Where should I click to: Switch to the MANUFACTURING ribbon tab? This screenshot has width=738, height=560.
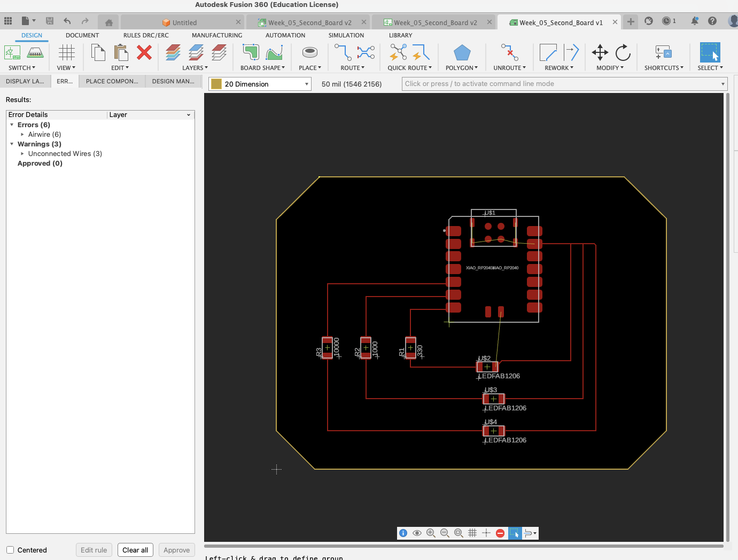tap(217, 35)
